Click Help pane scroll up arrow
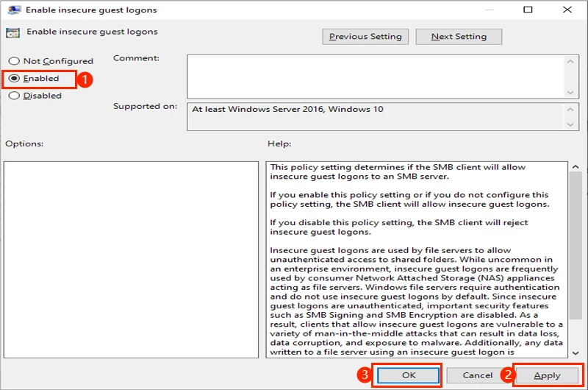The height and width of the screenshot is (390, 588). [x=576, y=166]
